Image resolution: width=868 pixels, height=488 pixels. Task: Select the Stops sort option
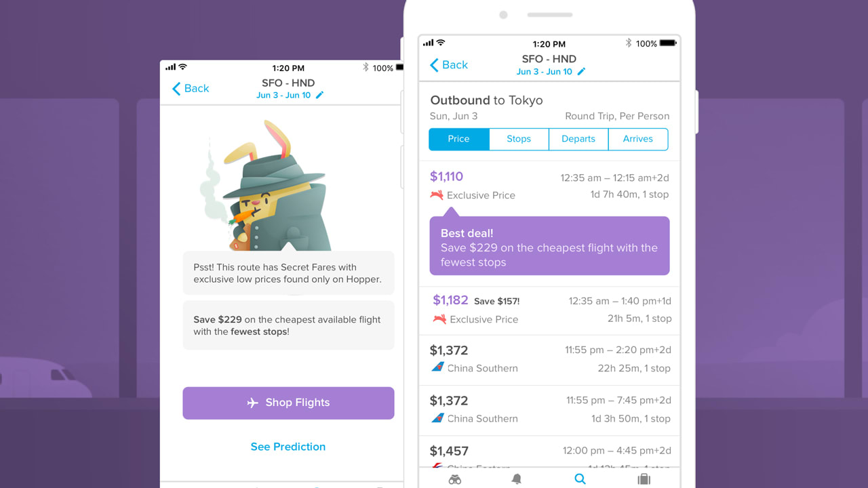pos(518,139)
